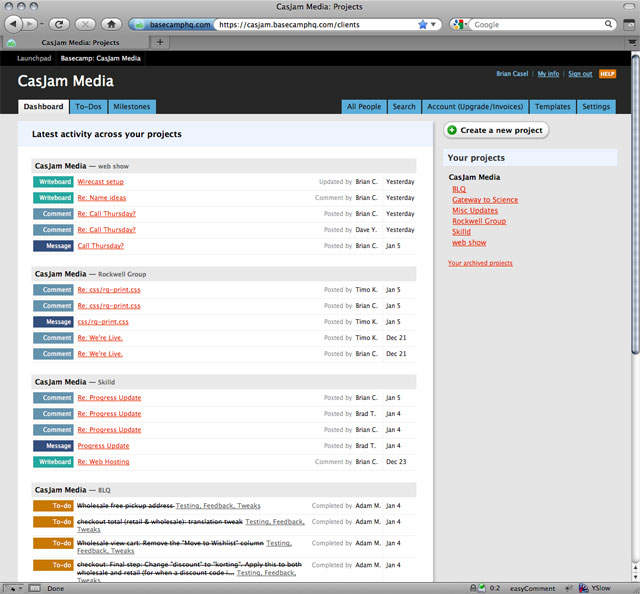Click Brian Casel name in header

(x=512, y=74)
